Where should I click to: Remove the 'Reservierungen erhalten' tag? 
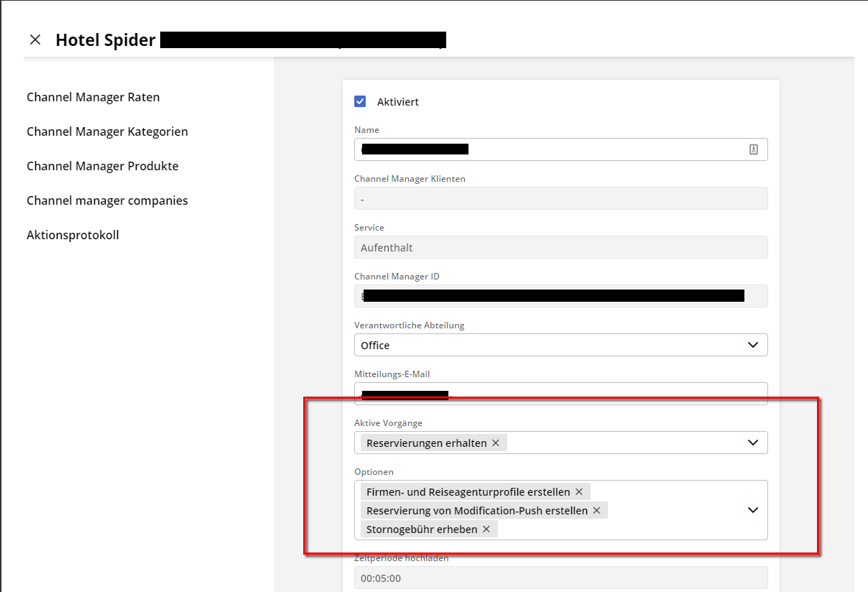coord(496,443)
